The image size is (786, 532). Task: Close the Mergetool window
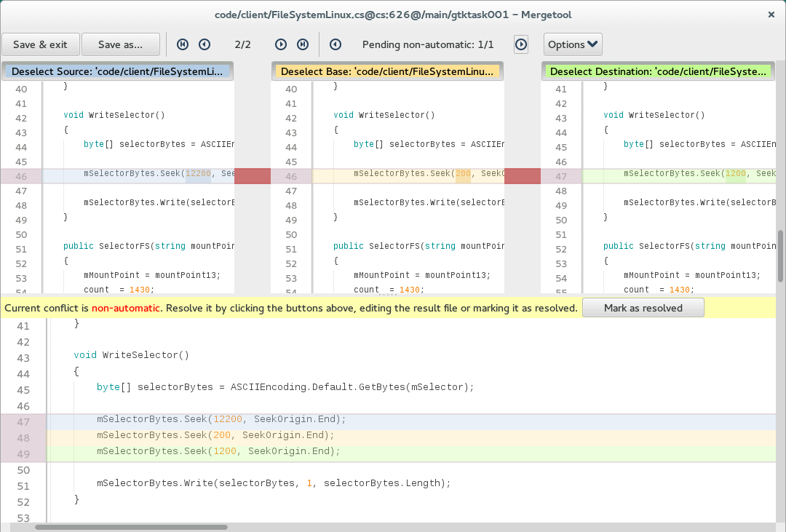point(771,14)
